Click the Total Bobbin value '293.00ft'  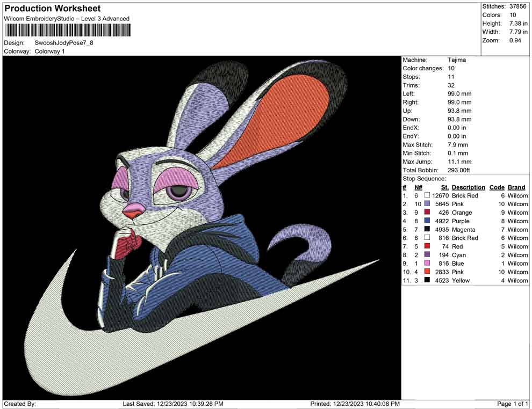tap(459, 170)
